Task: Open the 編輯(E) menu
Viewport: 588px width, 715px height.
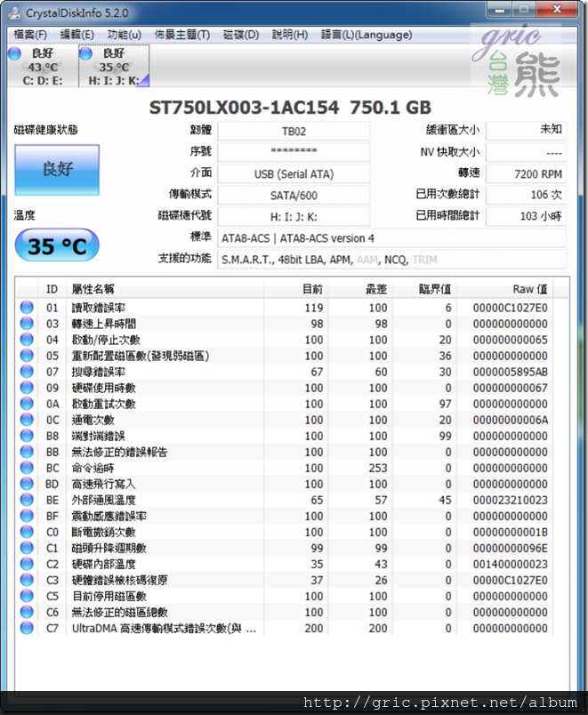Action: tap(77, 35)
